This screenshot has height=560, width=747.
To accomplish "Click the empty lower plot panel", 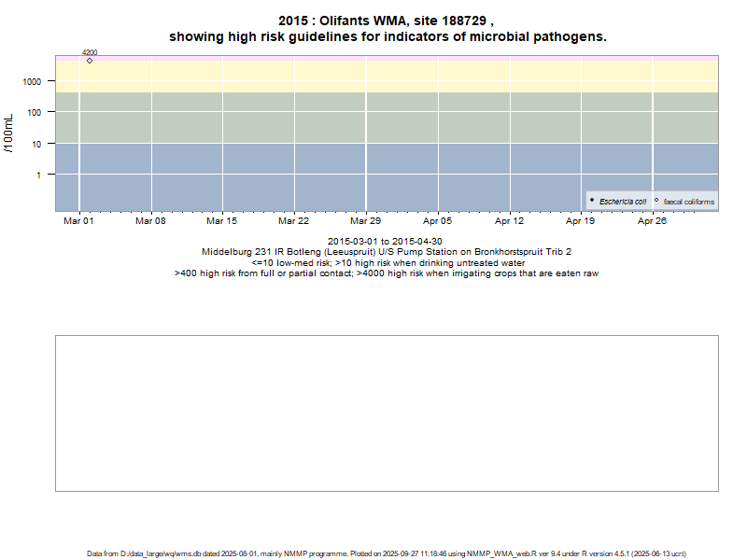I will click(x=387, y=413).
